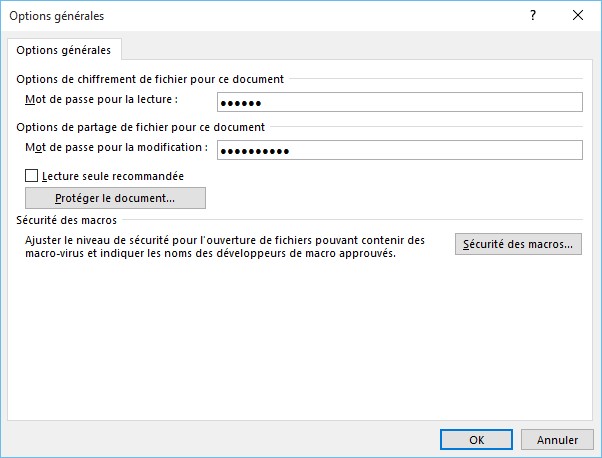602x458 pixels.
Task: Click the Sécurité des macros section heading
Action: pyautogui.click(x=66, y=219)
